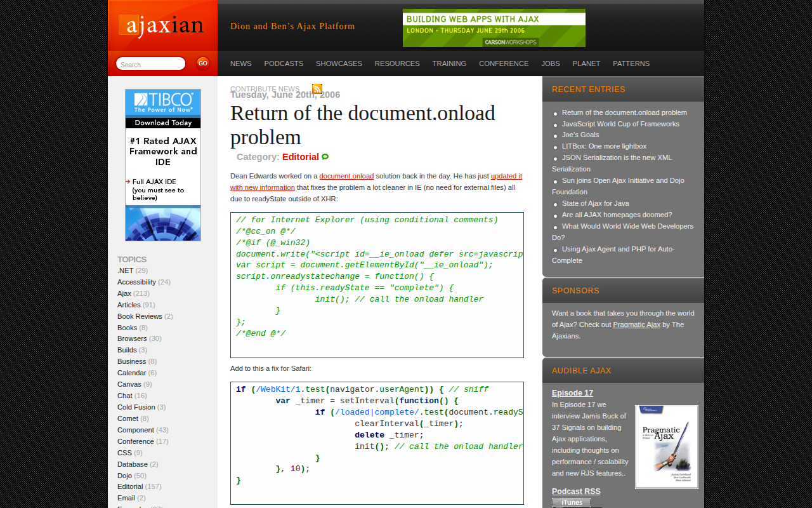The image size is (812, 508).
Task: Click the green comment bubble icon
Action: (x=325, y=157)
